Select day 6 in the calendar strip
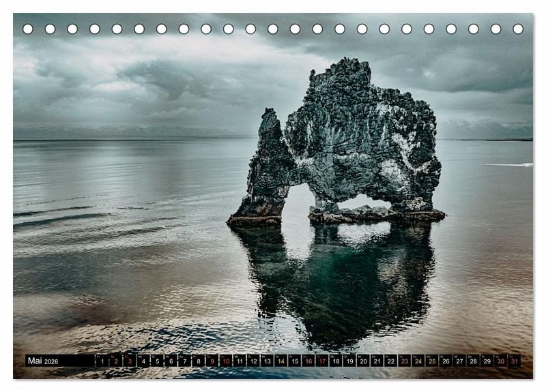 pos(171,361)
